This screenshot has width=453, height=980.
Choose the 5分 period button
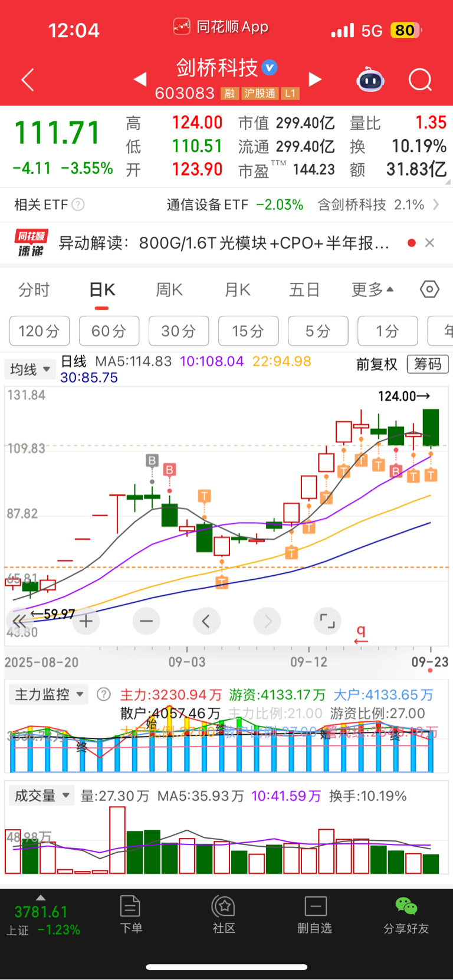click(318, 331)
